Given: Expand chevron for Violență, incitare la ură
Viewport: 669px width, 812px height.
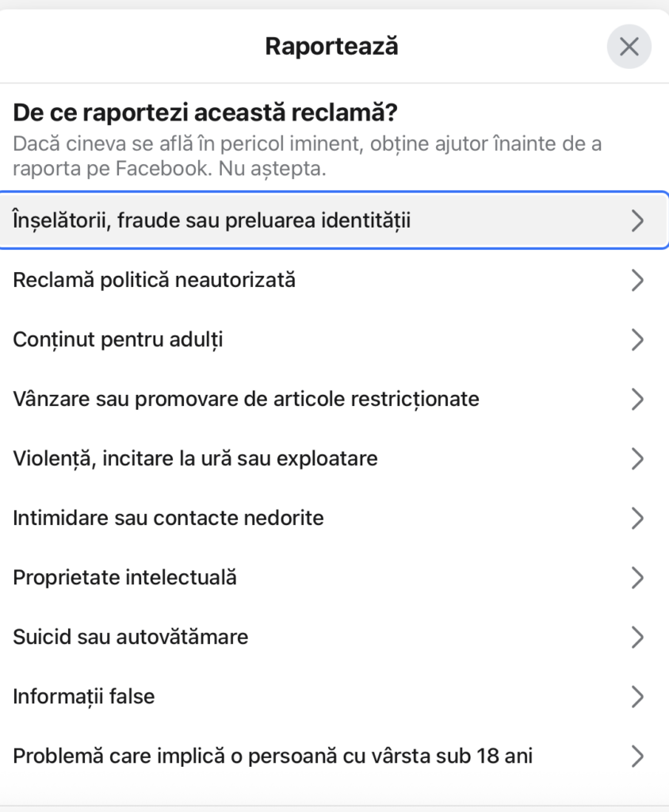Looking at the screenshot, I should [637, 459].
